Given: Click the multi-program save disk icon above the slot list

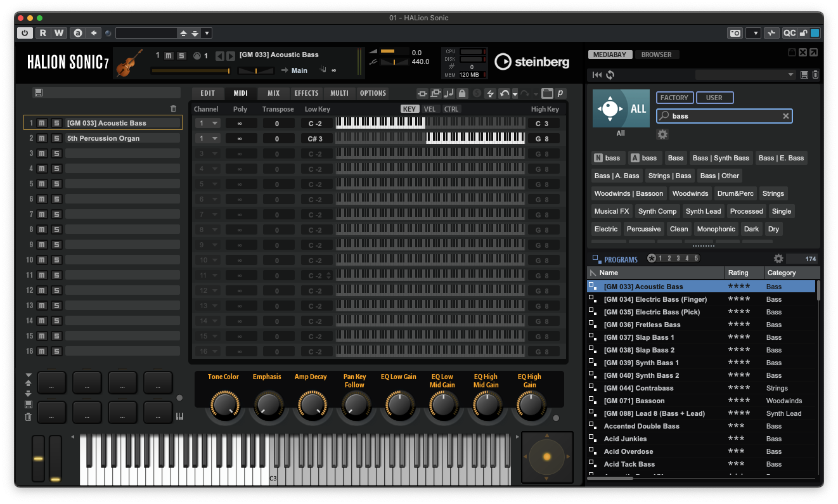Looking at the screenshot, I should pyautogui.click(x=39, y=93).
